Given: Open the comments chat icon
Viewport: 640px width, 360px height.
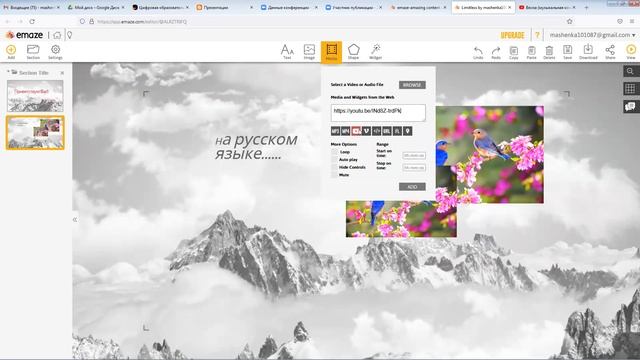Looking at the screenshot, I should [630, 107].
